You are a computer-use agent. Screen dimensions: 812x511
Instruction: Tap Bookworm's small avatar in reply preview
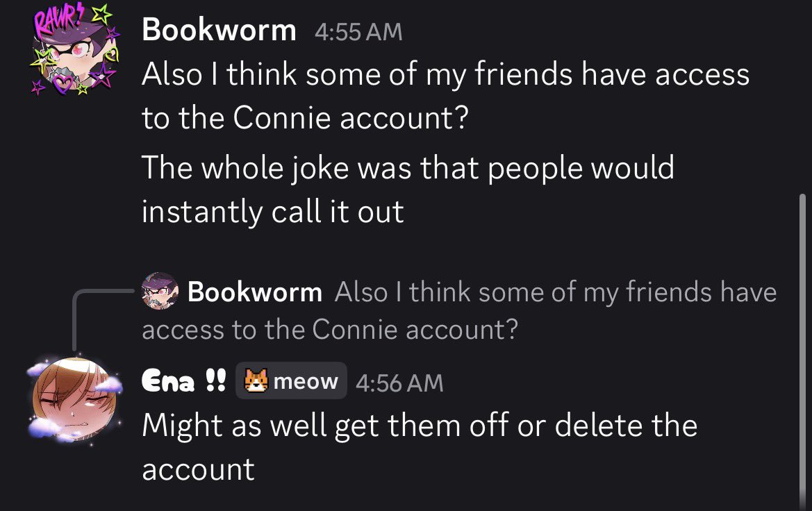(x=160, y=291)
